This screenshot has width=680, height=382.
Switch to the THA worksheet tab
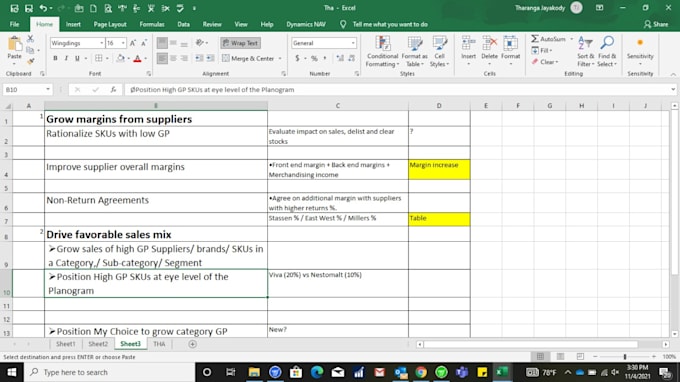click(x=159, y=344)
